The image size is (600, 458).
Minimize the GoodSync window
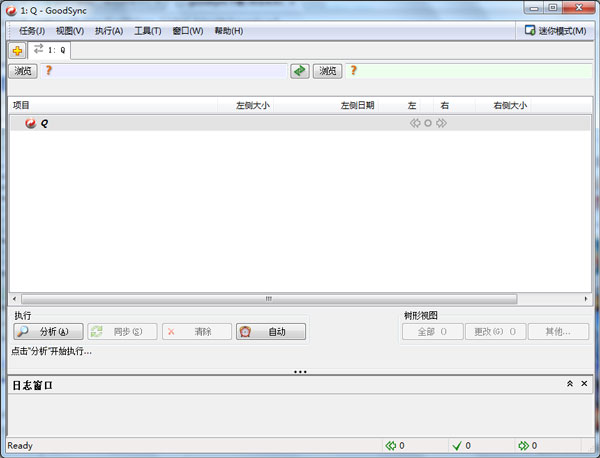535,7
